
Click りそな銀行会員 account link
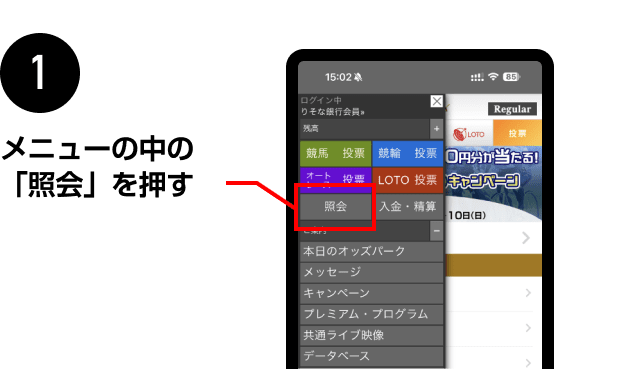click(x=332, y=112)
